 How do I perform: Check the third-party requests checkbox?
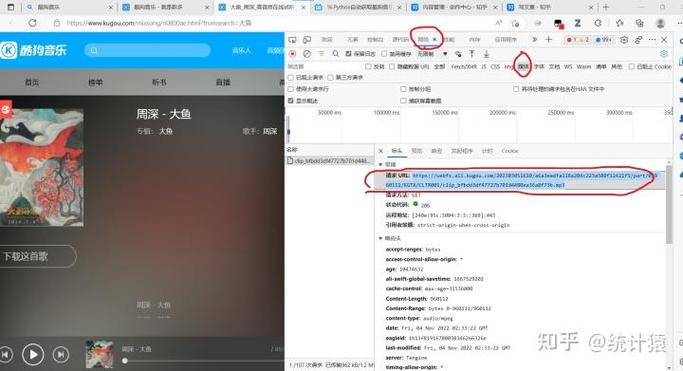point(331,78)
